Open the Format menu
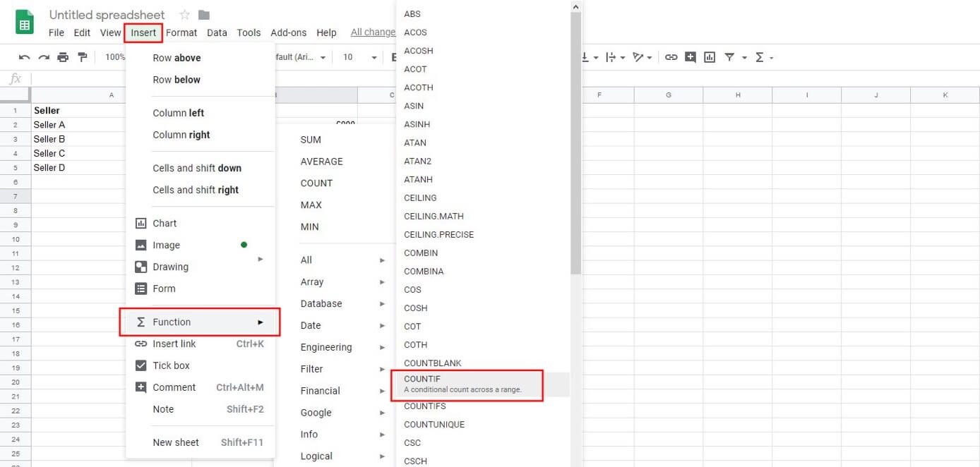980x467 pixels. (181, 32)
